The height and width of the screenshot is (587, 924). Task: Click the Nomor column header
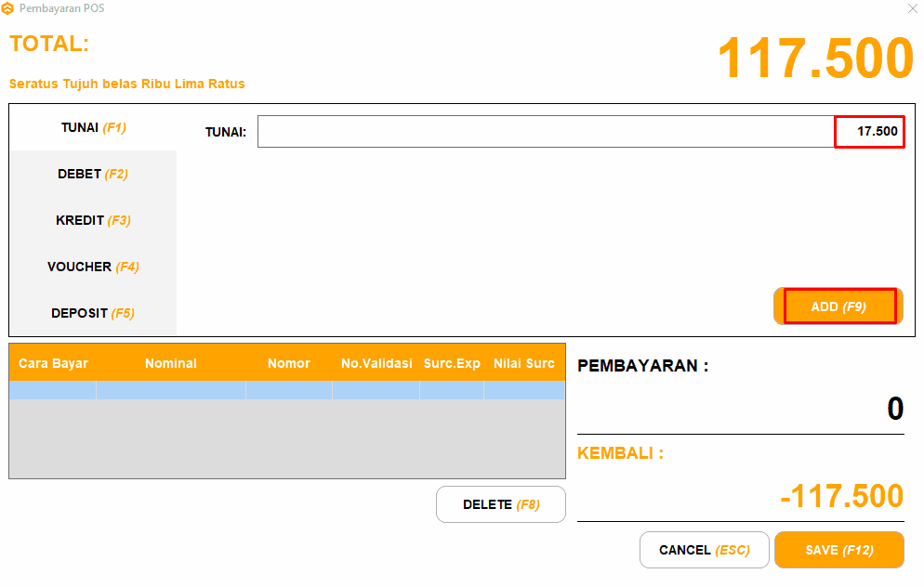[x=289, y=363]
